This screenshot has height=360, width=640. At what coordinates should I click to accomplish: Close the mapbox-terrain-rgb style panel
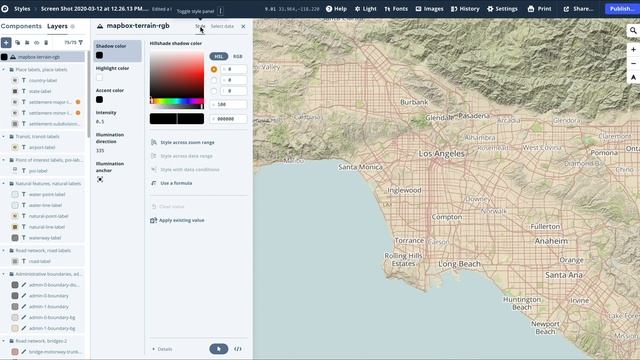pos(243,27)
